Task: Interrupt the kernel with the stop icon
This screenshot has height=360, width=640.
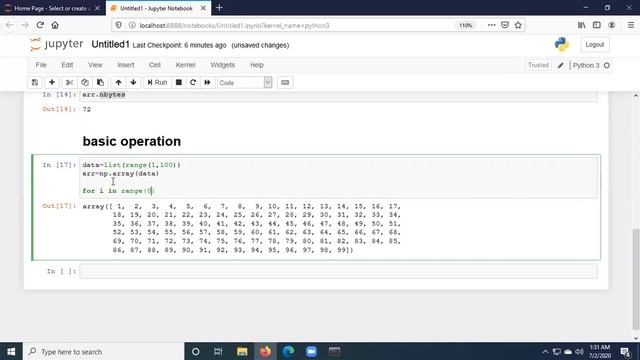Action: 179,82
